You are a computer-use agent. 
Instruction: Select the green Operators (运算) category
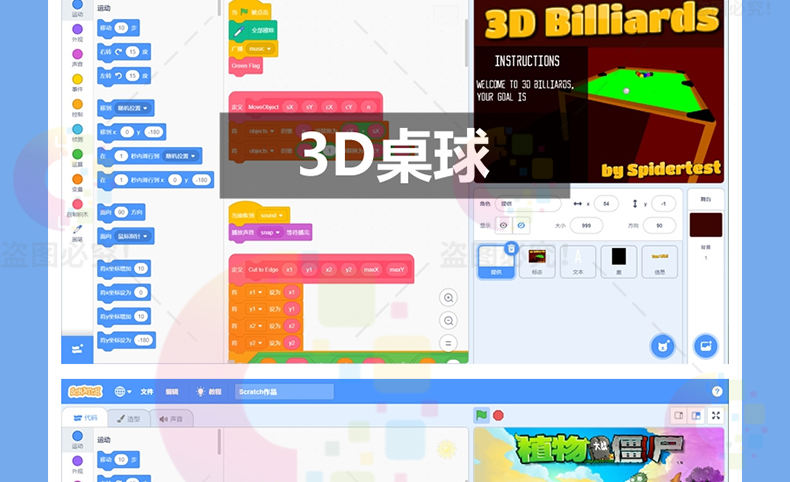[77, 157]
